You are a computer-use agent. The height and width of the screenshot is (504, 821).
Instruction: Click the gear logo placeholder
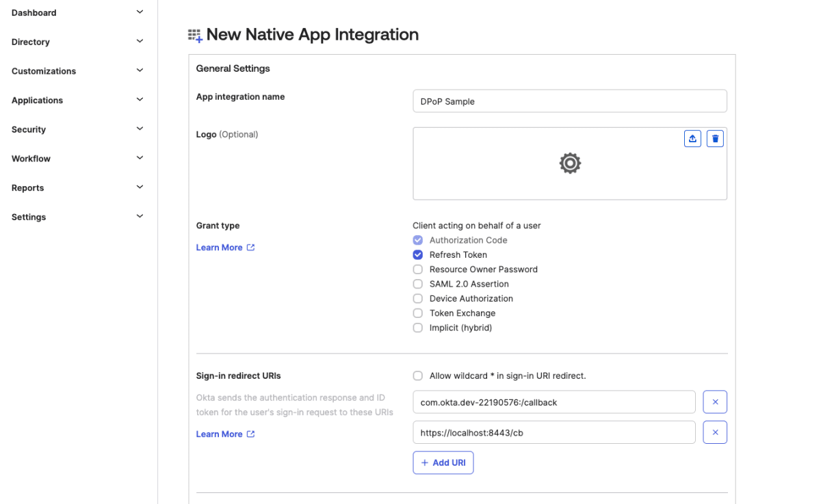pos(570,163)
